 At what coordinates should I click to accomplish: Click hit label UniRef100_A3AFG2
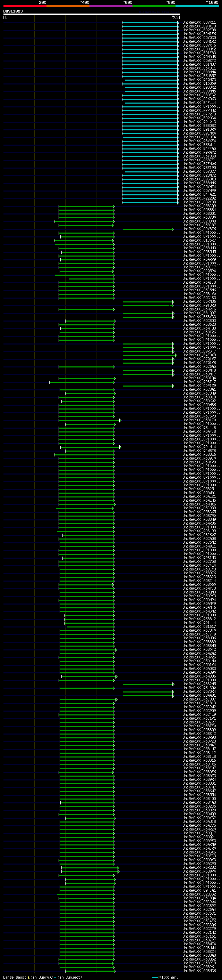pos(199,95)
